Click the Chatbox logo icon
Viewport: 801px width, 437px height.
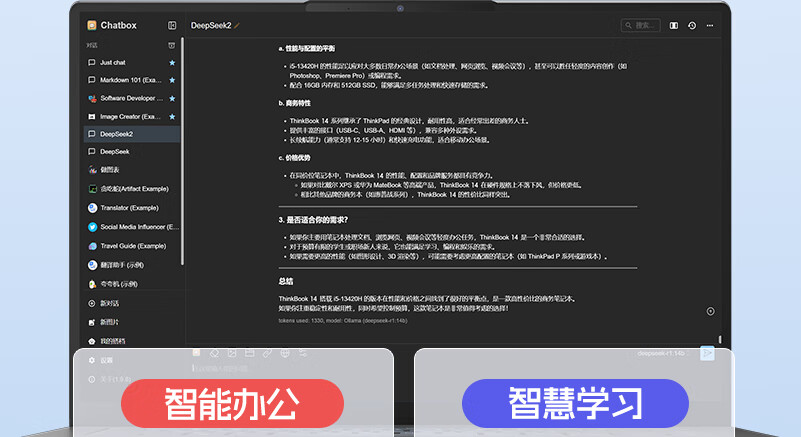[92, 25]
